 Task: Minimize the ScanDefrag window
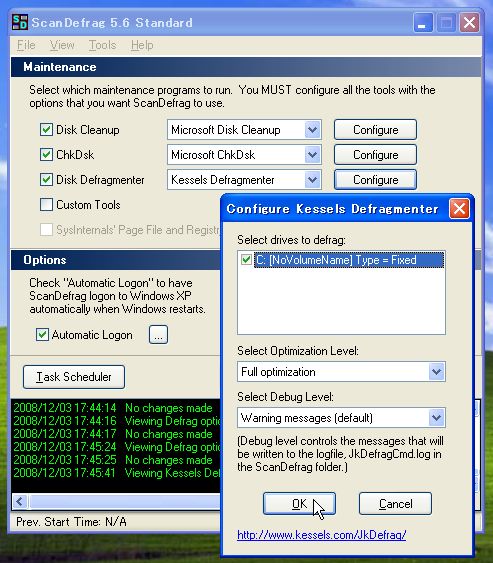point(423,23)
